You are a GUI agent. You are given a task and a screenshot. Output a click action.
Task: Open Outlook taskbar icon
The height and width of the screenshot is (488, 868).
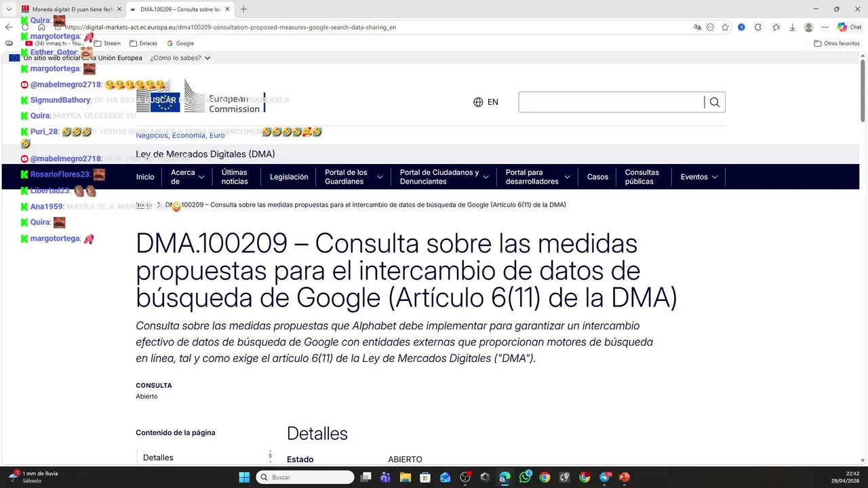pos(445,477)
